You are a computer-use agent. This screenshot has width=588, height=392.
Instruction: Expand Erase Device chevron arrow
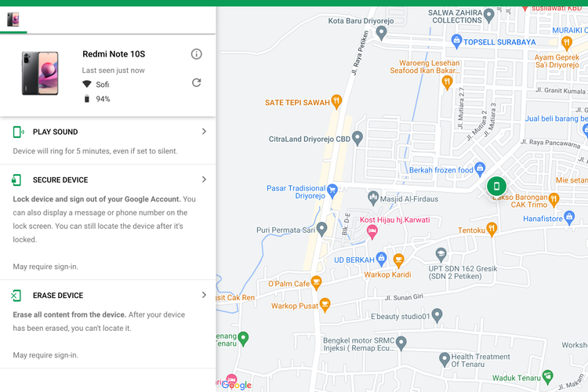click(204, 296)
